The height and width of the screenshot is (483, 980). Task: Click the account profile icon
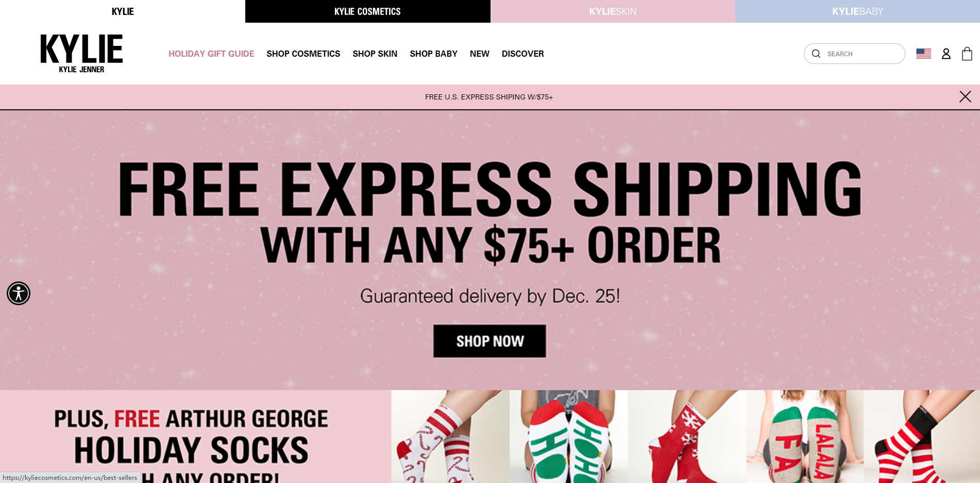point(946,54)
